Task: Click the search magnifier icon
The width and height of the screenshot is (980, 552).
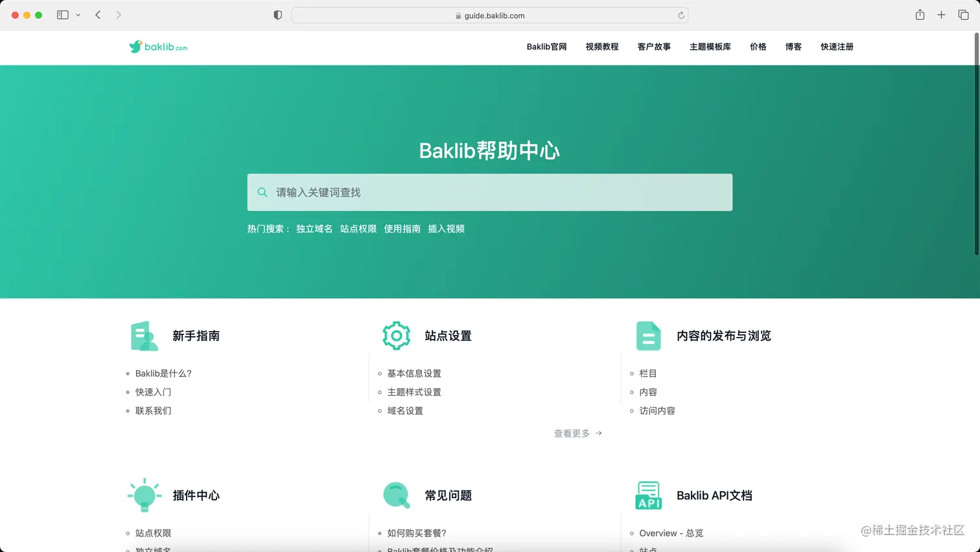Action: 262,192
